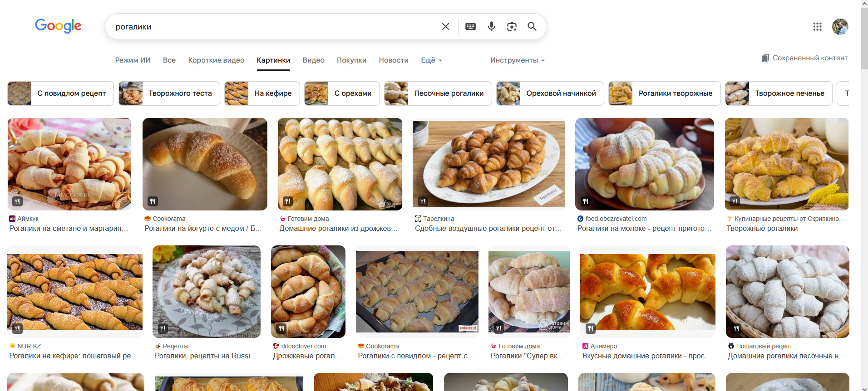
Task: Switch to the Покупки tab
Action: [x=351, y=60]
